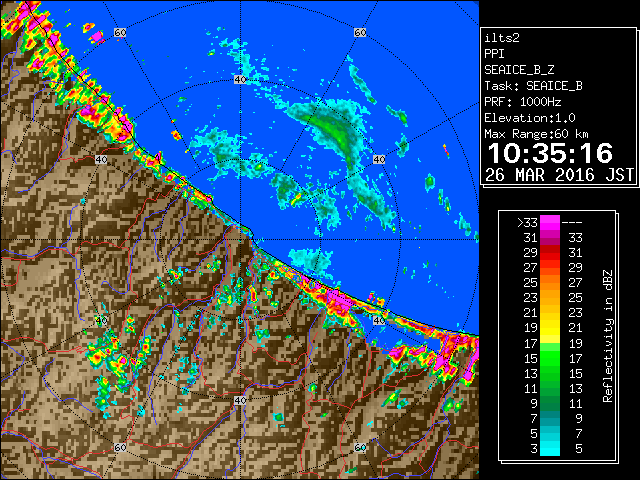Image resolution: width=640 pixels, height=480 pixels.
Task: Select the 'Elevation:1.0' text
Action: click(529, 118)
